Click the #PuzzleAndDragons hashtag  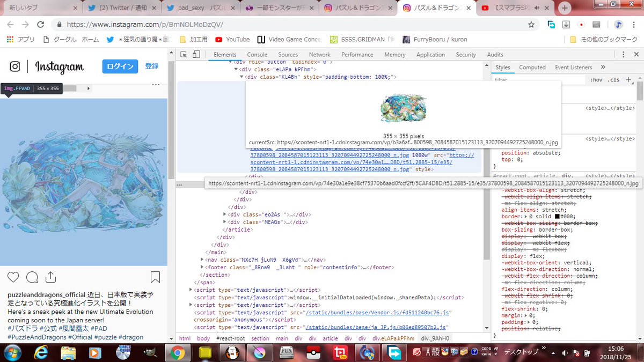tap(37, 337)
